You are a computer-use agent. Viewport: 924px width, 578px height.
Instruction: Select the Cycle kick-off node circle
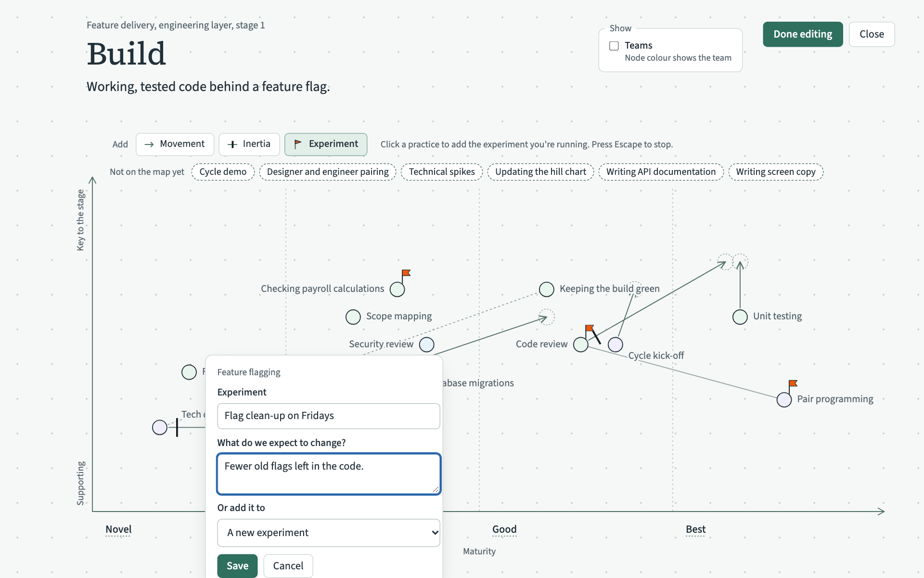[x=616, y=344]
